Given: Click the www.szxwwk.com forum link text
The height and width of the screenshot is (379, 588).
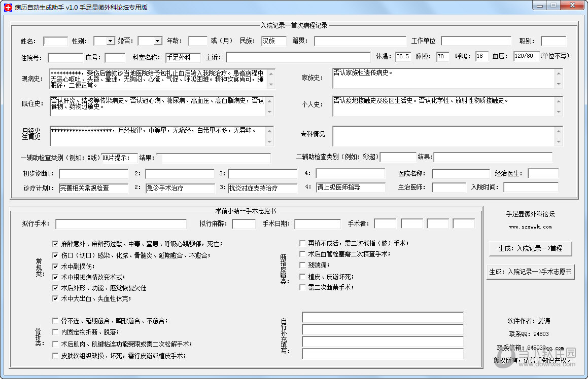Looking at the screenshot, I should tap(530, 227).
